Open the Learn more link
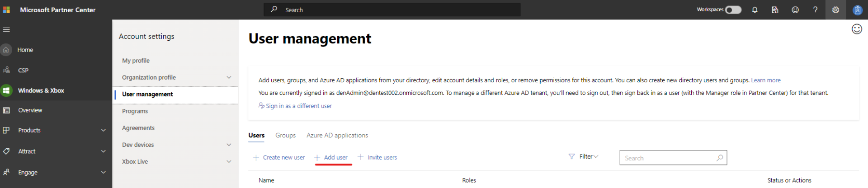Viewport: 868px width, 188px height. tap(766, 80)
